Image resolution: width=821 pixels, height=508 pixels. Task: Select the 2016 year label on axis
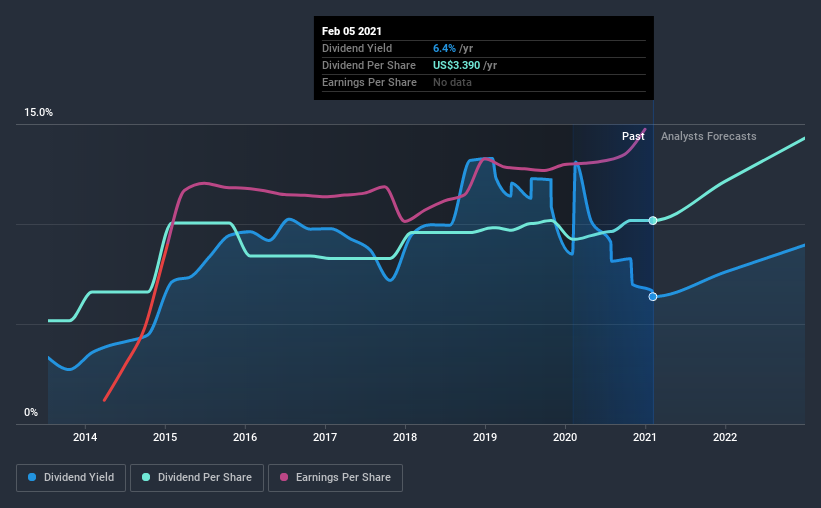tap(245, 437)
